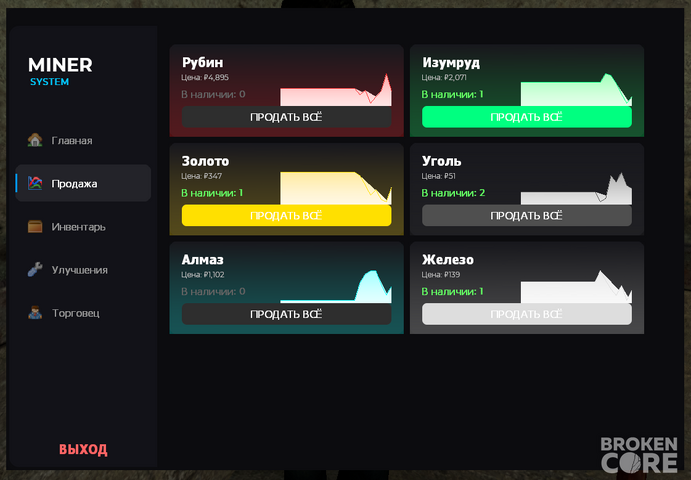The height and width of the screenshot is (480, 691).
Task: Click the price text ₽4,895
Action: click(x=216, y=78)
